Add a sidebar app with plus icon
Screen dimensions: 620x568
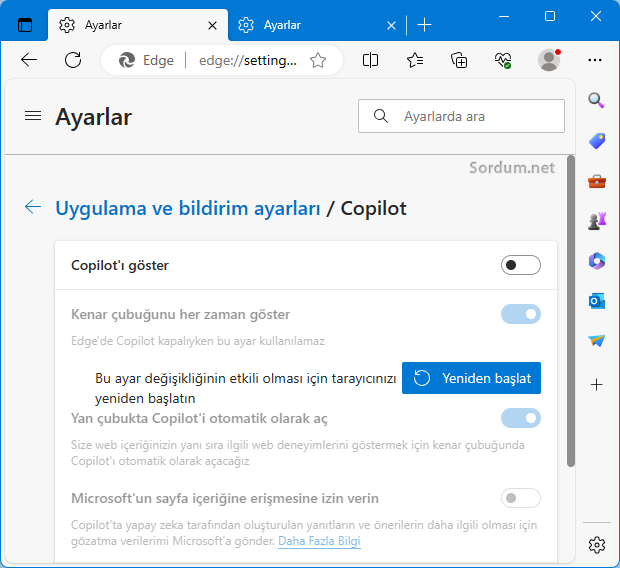pyautogui.click(x=596, y=384)
